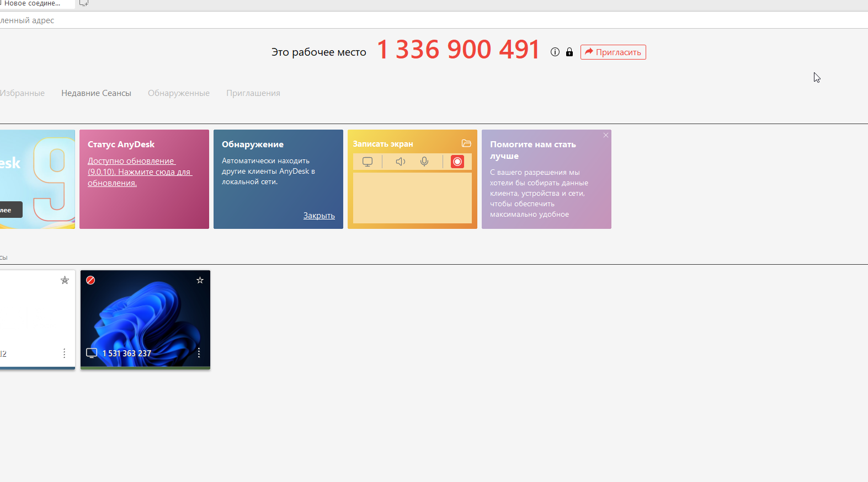Image resolution: width=868 pixels, height=482 pixels.
Task: Click the remote address input field
Action: coord(434,20)
